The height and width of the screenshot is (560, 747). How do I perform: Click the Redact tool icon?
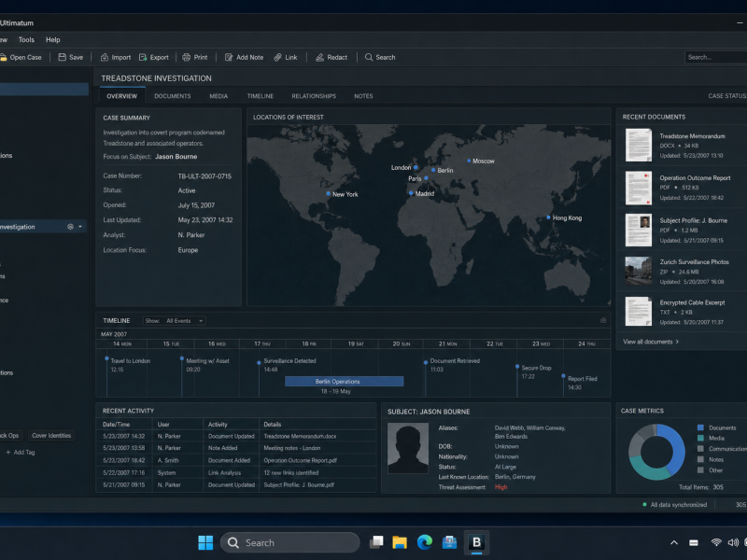pos(319,57)
